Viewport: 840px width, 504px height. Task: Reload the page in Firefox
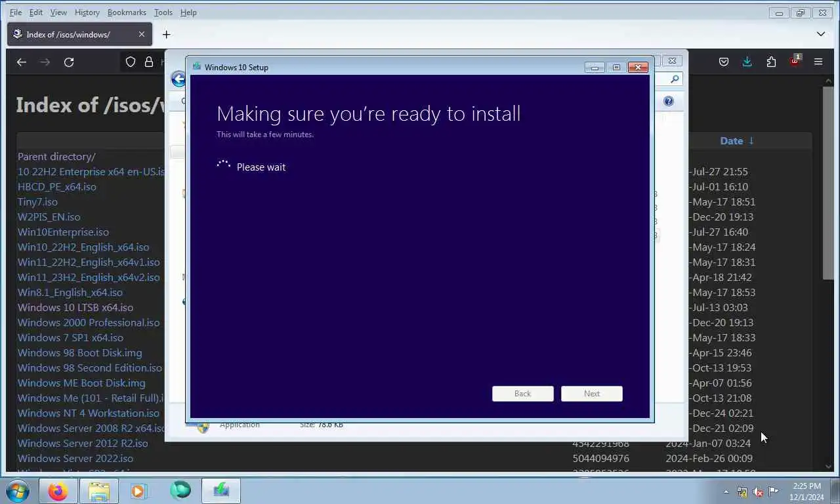coord(69,62)
